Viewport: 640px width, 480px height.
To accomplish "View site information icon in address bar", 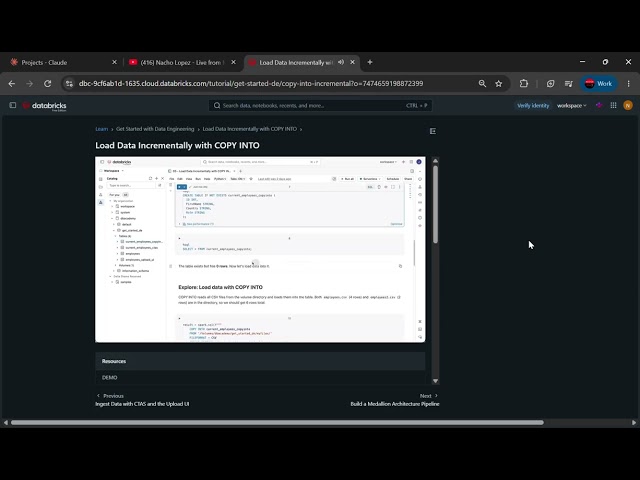I will click(69, 84).
